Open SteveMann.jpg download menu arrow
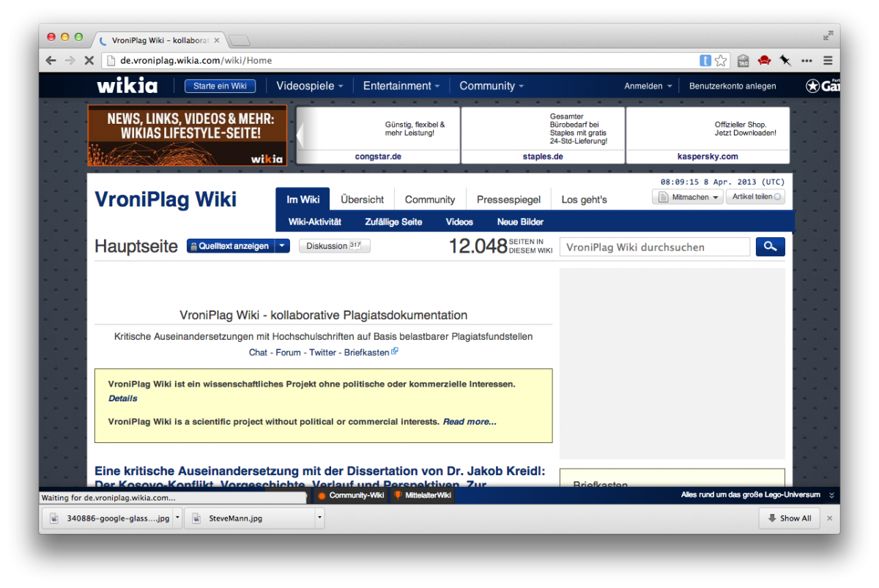 (319, 518)
